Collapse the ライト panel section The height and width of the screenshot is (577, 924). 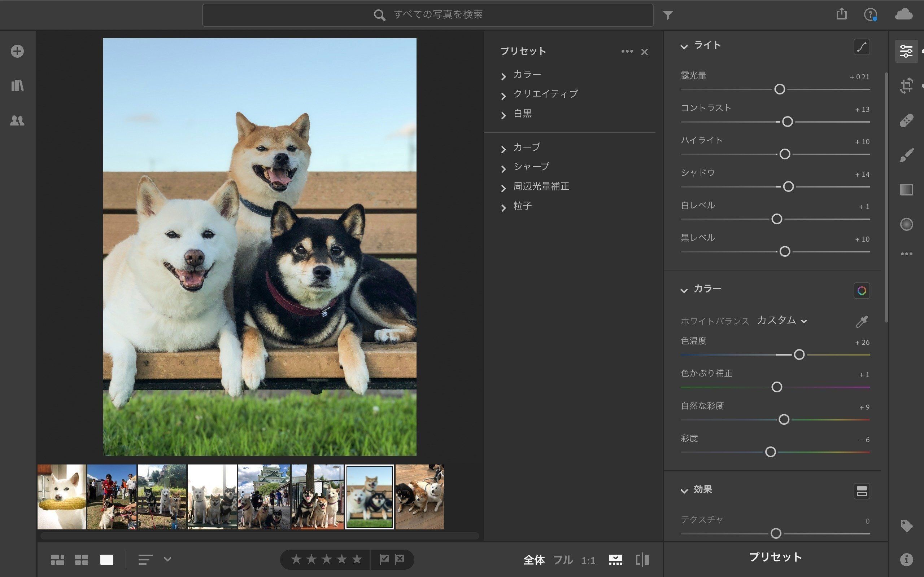coord(684,47)
